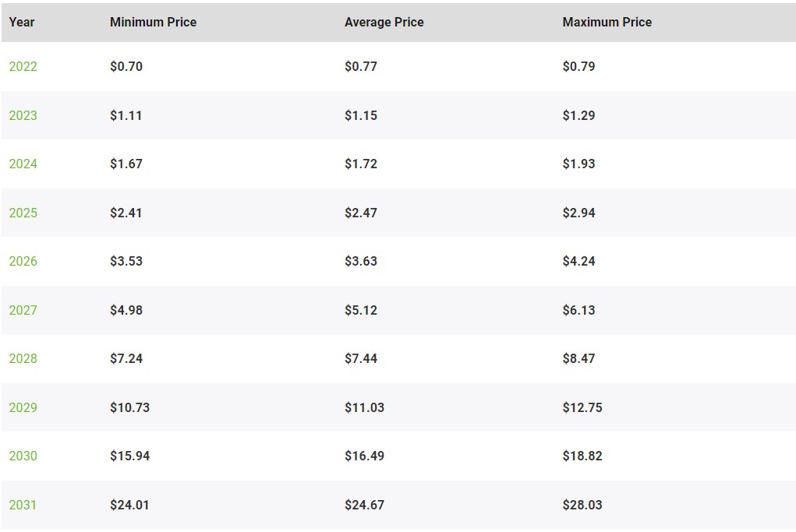Click the Minimum Price column header
The height and width of the screenshot is (532, 796).
click(x=154, y=23)
